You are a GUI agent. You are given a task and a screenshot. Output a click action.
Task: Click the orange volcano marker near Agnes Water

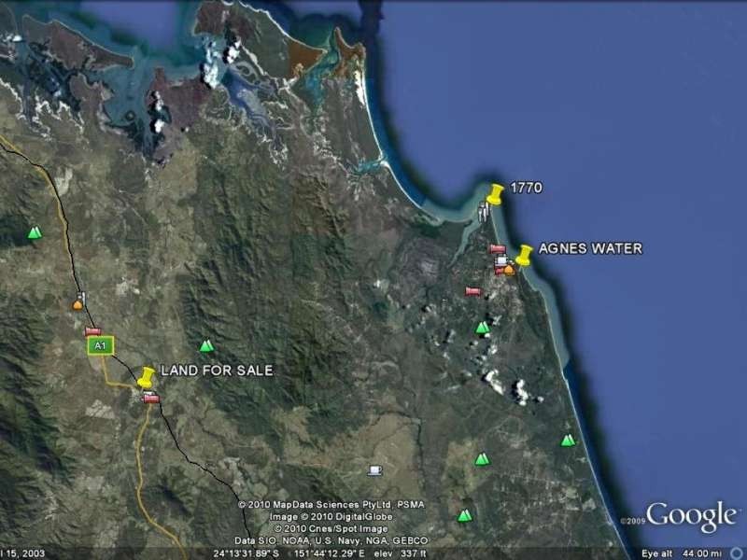508,271
